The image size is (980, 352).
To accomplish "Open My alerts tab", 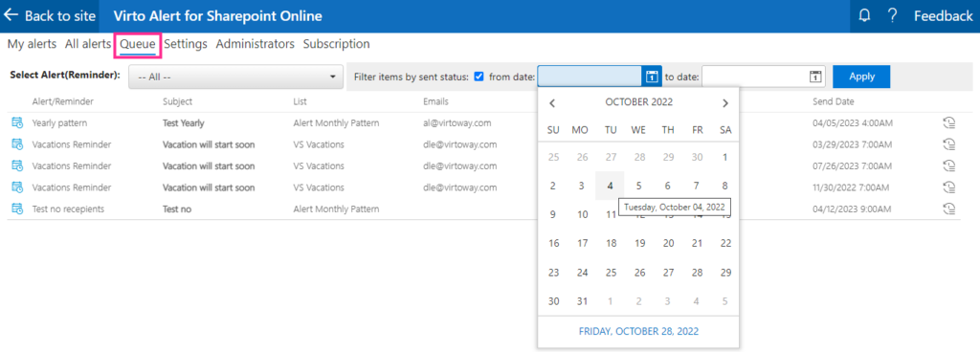I will click(32, 44).
